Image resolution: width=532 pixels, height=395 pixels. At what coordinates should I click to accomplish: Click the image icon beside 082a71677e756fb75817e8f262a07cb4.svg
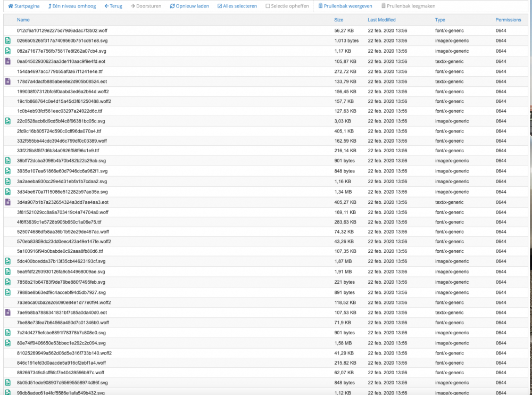click(7, 51)
